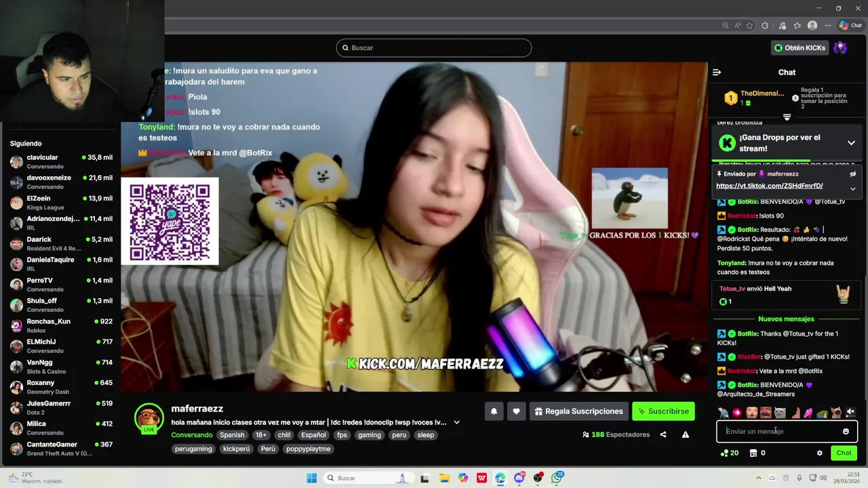Open browser media control music icon
The height and width of the screenshot is (488, 868).
click(x=783, y=26)
